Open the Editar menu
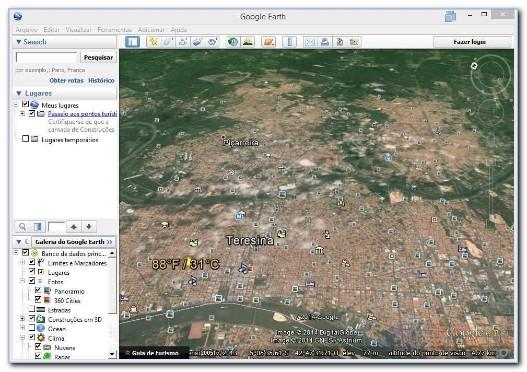 coord(51,30)
